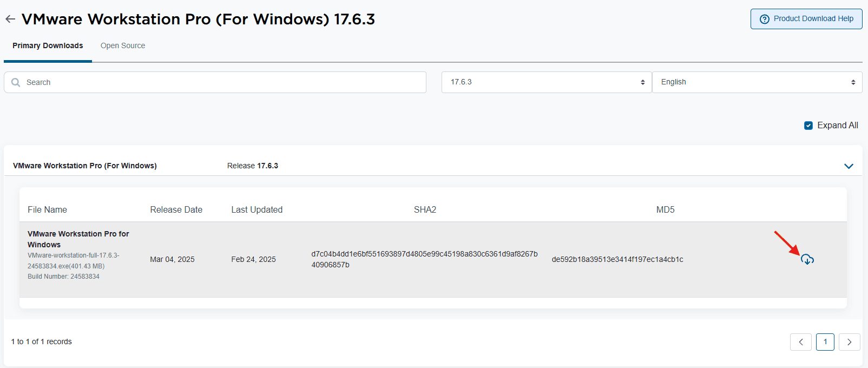Go to the previous records page

(801, 342)
